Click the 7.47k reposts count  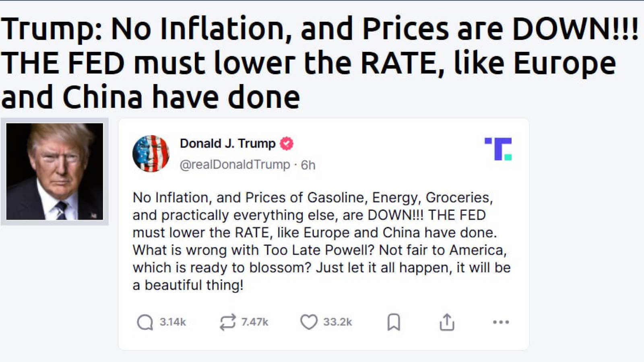point(255,322)
